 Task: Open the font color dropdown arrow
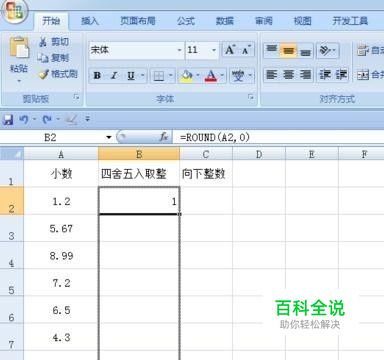[222, 76]
